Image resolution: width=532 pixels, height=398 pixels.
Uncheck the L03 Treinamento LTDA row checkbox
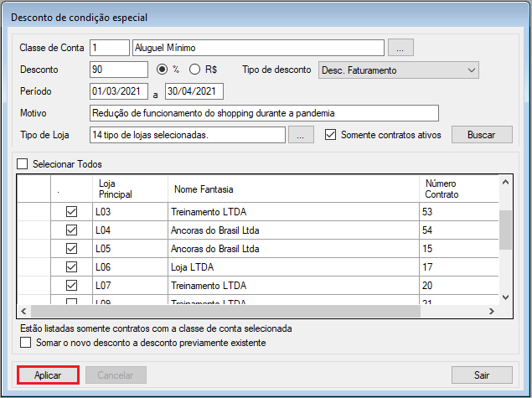pos(71,212)
